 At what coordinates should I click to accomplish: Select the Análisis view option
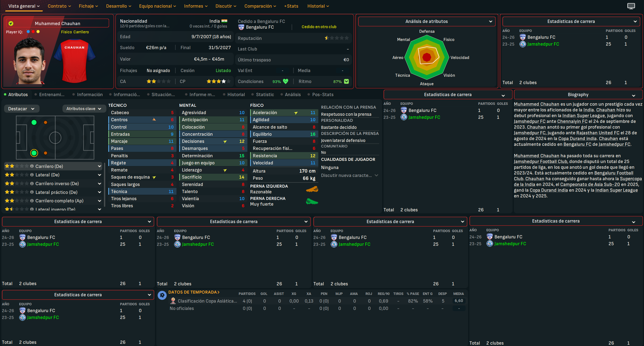290,94
